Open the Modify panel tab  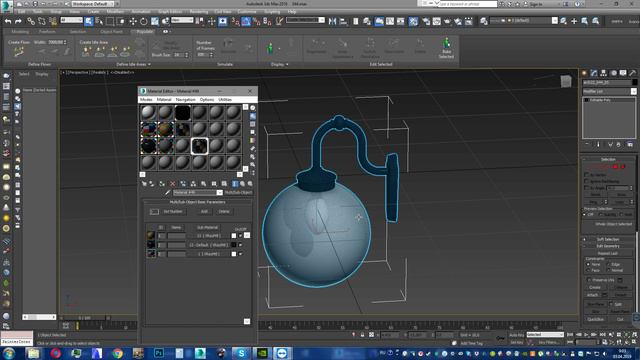[x=594, y=73]
